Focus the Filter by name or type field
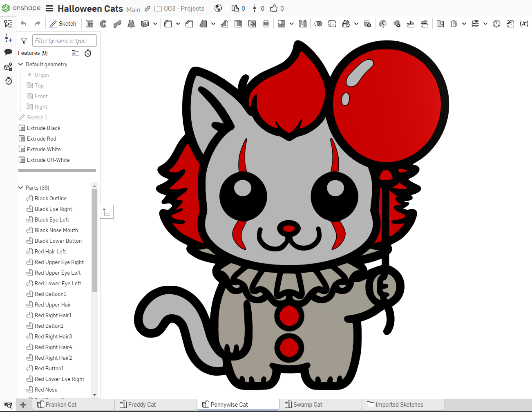Viewport: 532px width, 412px height. (65, 40)
